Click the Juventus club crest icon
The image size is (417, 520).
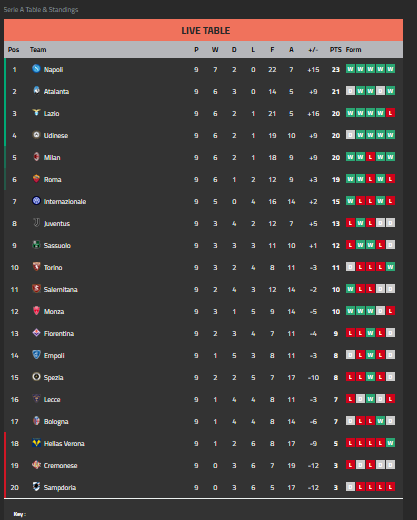coord(36,222)
